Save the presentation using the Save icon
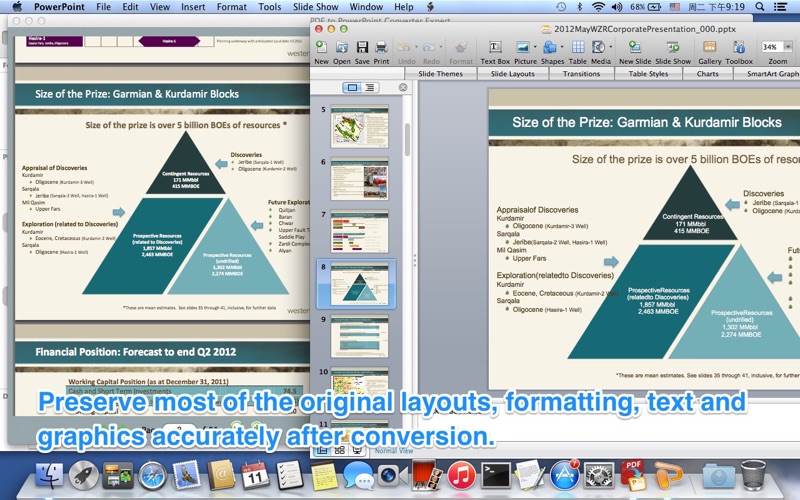This screenshot has width=800, height=500. click(x=362, y=48)
